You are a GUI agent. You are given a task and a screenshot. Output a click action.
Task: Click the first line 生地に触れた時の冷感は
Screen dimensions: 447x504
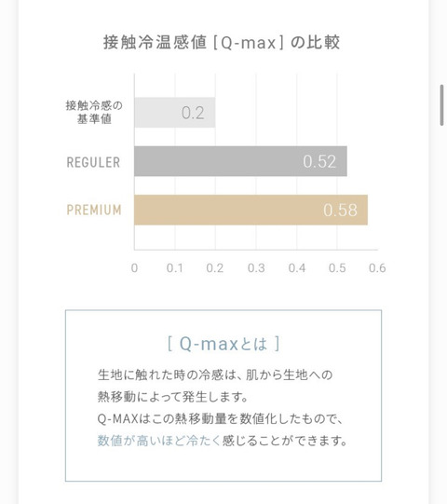215,375
